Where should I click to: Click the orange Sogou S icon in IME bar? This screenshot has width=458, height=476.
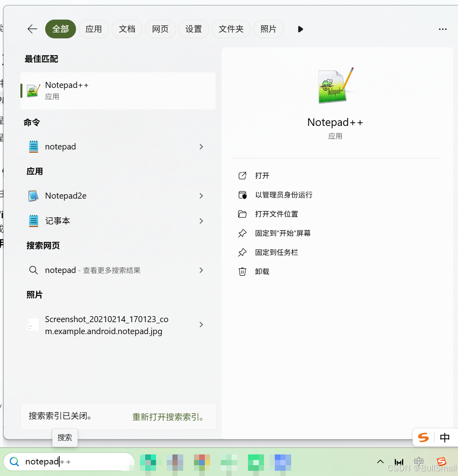coord(423,438)
